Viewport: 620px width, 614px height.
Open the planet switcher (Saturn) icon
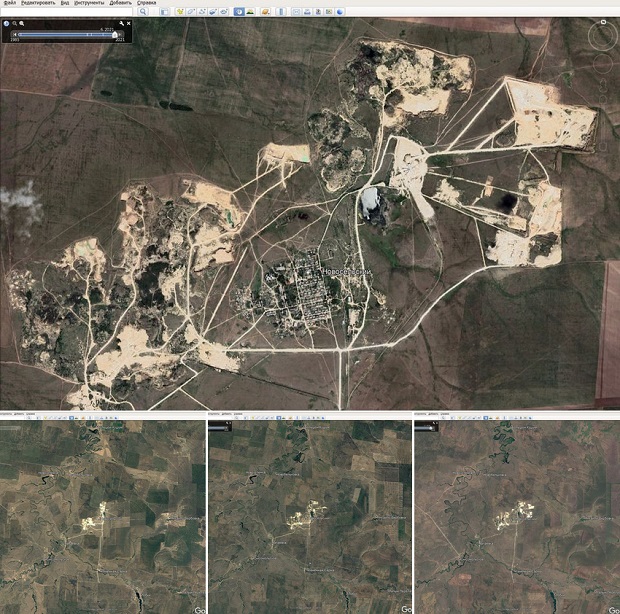click(266, 12)
